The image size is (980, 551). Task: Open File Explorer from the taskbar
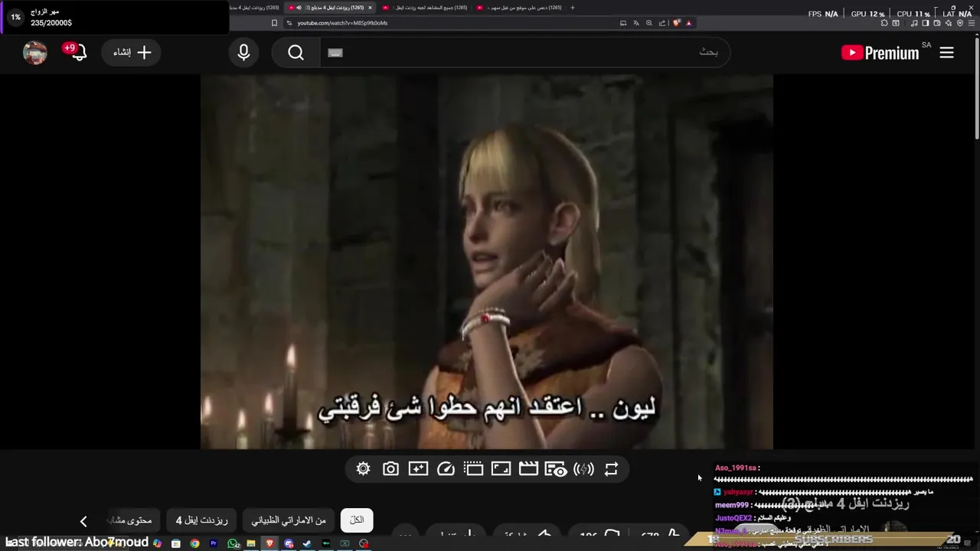click(251, 543)
